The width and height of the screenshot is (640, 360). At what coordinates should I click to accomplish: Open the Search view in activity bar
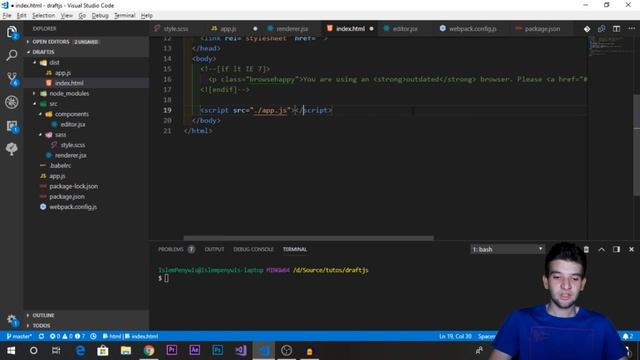tap(11, 55)
